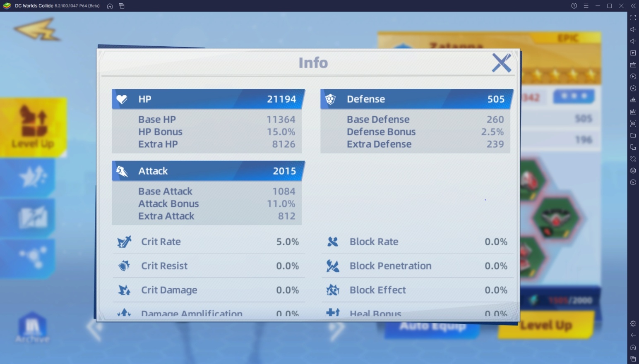
Task: Select the Attack total 2015
Action: (284, 171)
